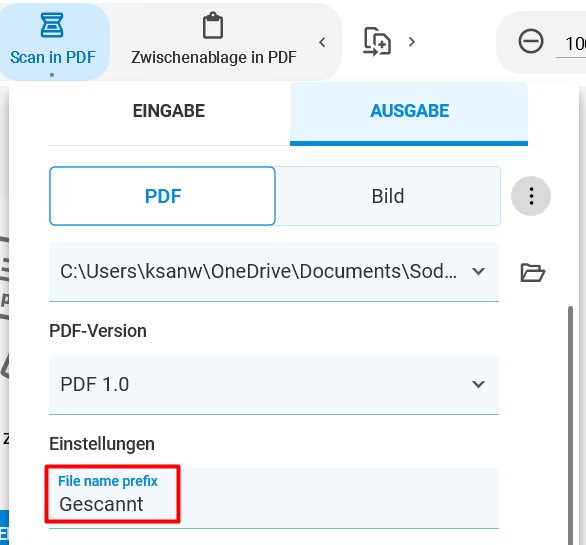
Task: Open the PDF-Version dropdown arrow
Action: 478,384
